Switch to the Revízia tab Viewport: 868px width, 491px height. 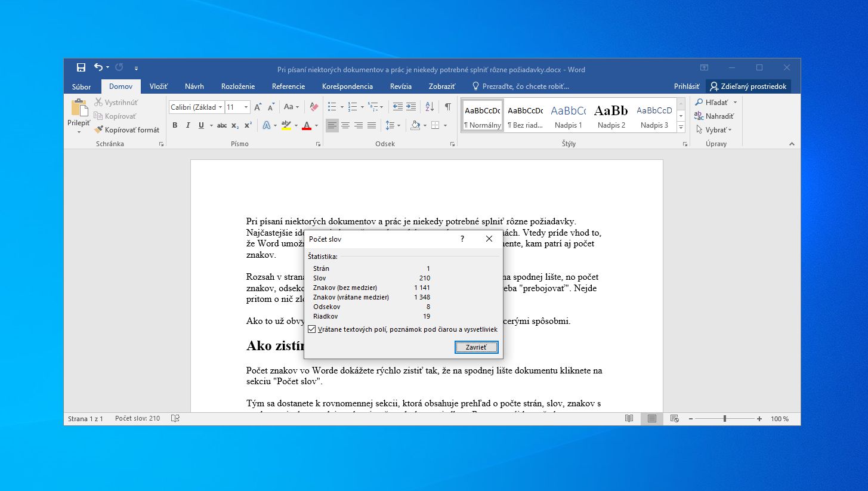click(401, 87)
